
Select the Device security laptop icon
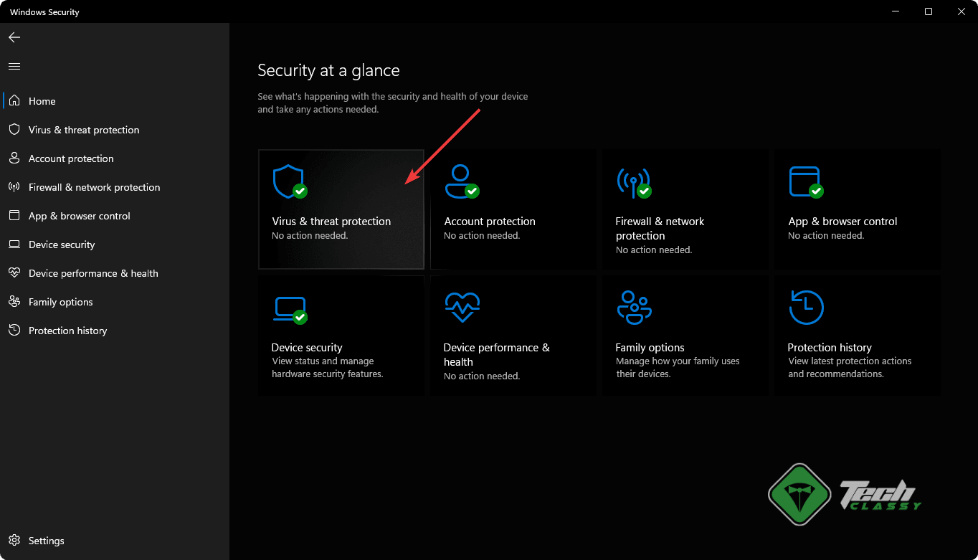coord(288,308)
